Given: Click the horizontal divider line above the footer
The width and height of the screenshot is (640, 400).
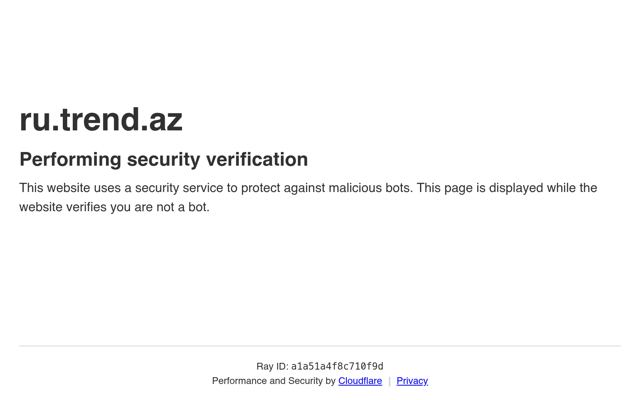Looking at the screenshot, I should click(320, 346).
